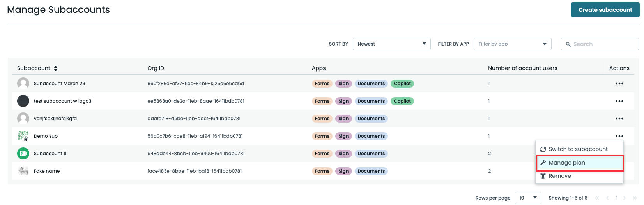Click into the Search input field
Viewport: 644px width, 205px height.
pos(604,44)
